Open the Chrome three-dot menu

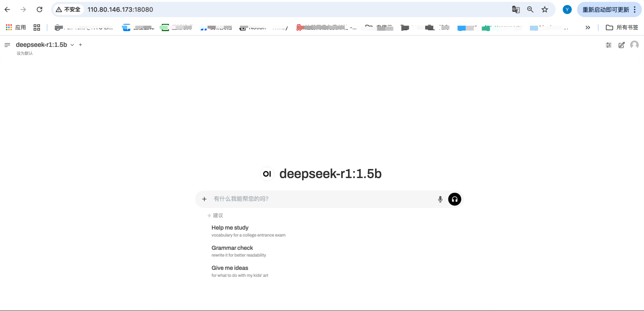(x=635, y=9)
